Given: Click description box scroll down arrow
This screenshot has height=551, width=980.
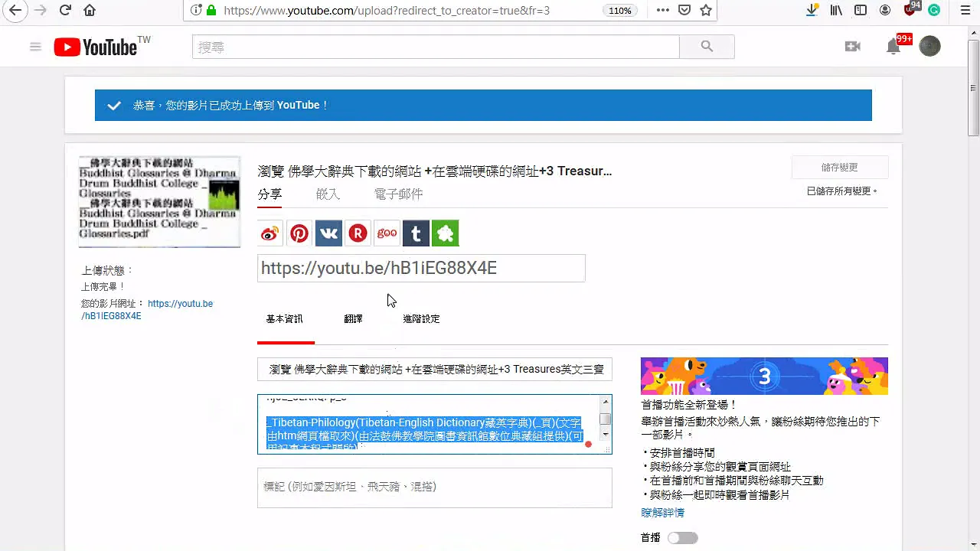Looking at the screenshot, I should 606,434.
